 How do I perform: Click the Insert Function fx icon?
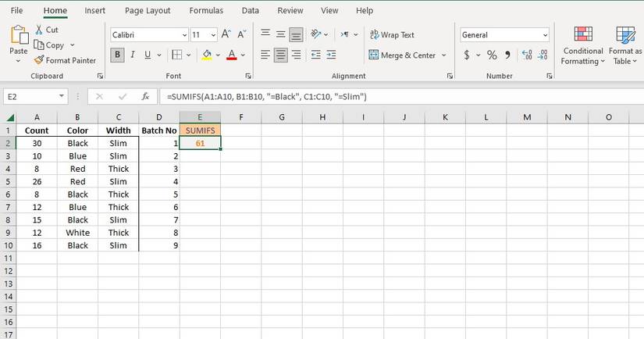(145, 97)
